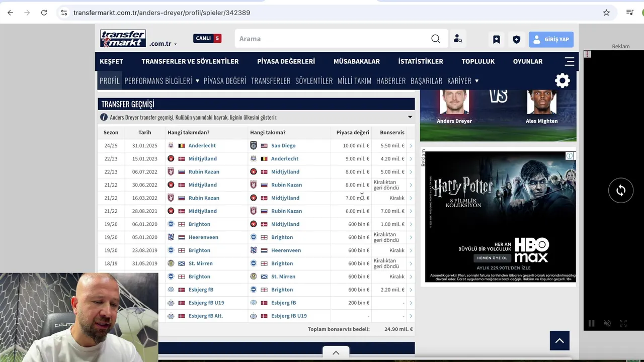Open the browser media control icon
644x362 pixels.
click(x=629, y=13)
